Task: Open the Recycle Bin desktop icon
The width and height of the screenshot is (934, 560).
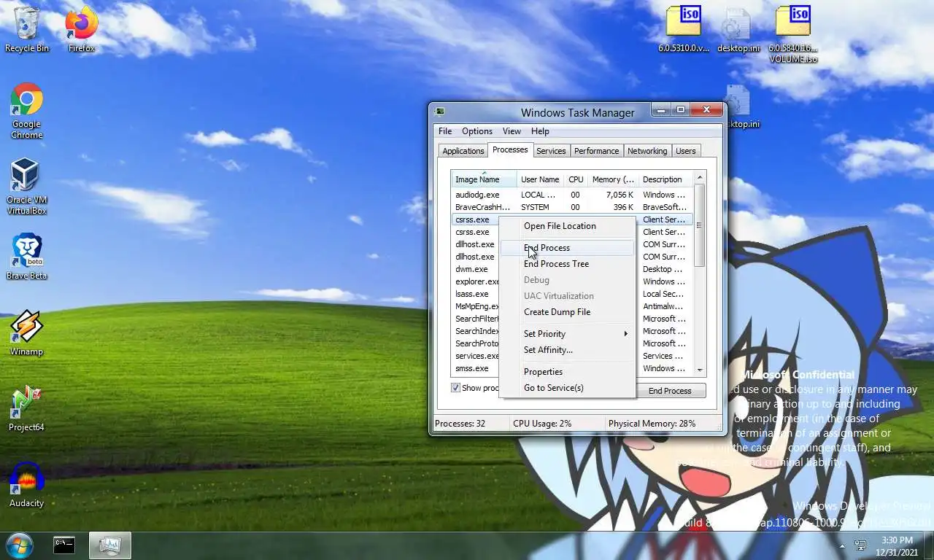Action: click(27, 30)
